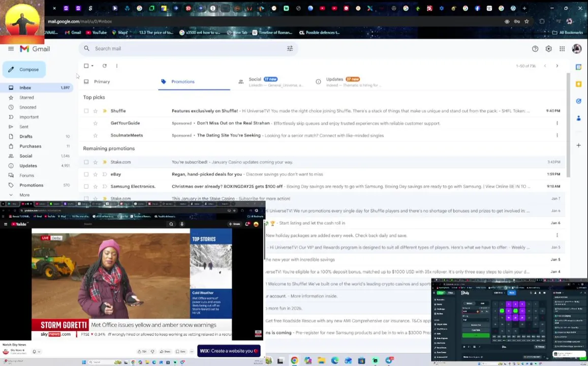Open the Gmail bookmark in bookmarks bar
Screen dimensions: 588x366
coord(73,33)
